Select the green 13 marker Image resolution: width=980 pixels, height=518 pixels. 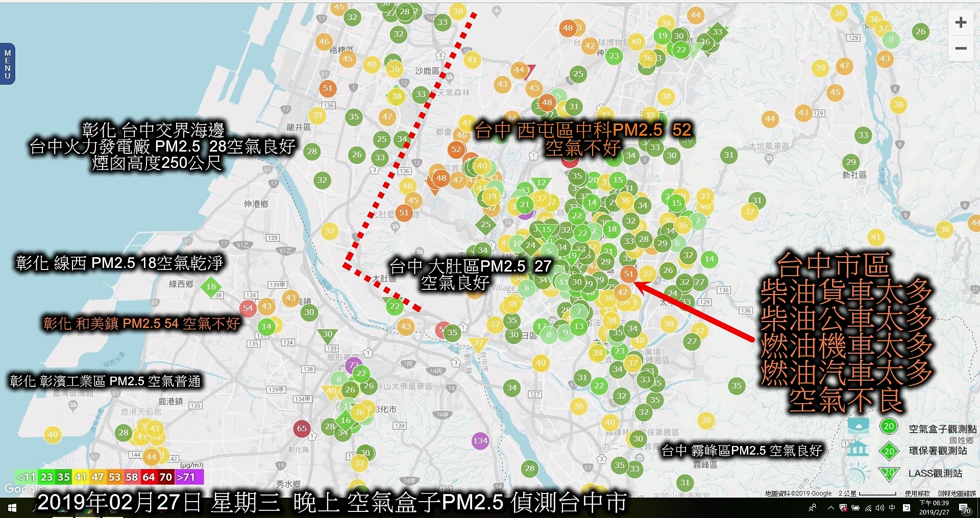pyautogui.click(x=578, y=326)
